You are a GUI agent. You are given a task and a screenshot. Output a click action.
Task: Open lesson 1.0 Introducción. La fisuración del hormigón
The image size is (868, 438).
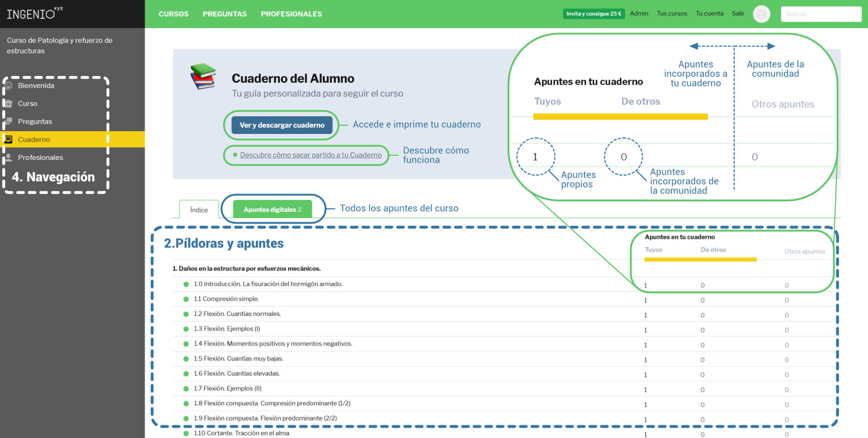coord(268,284)
